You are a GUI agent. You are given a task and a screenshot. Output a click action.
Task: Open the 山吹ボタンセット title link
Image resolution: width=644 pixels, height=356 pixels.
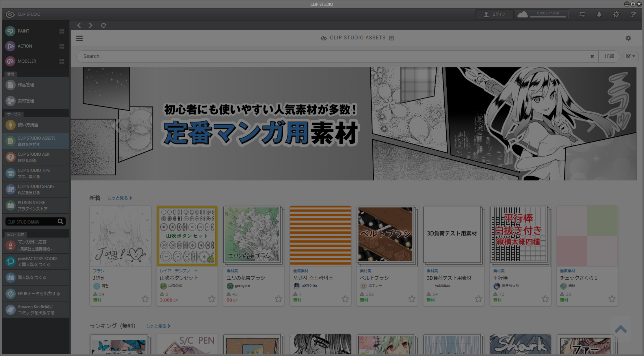179,278
